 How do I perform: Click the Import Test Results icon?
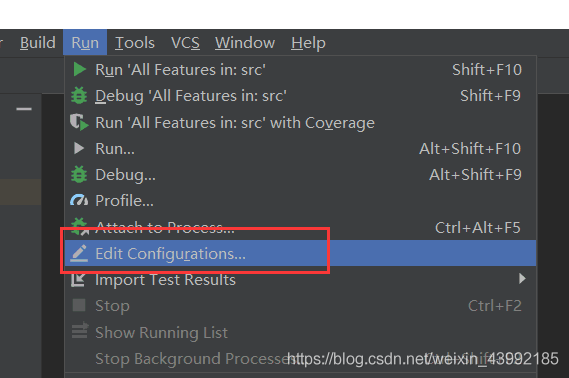78,280
